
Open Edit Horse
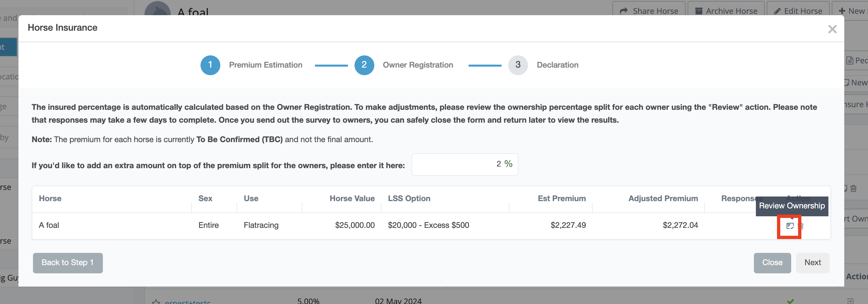(798, 11)
